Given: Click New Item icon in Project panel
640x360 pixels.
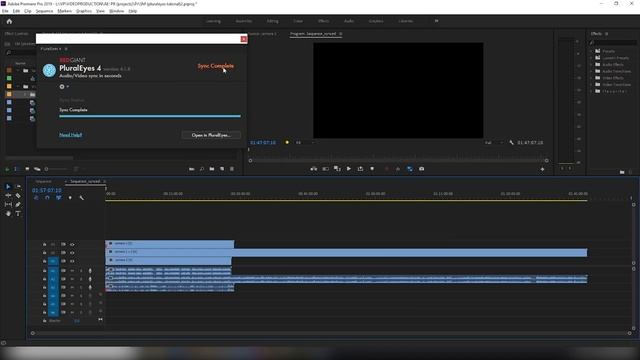Looking at the screenshot, I should click(x=222, y=169).
